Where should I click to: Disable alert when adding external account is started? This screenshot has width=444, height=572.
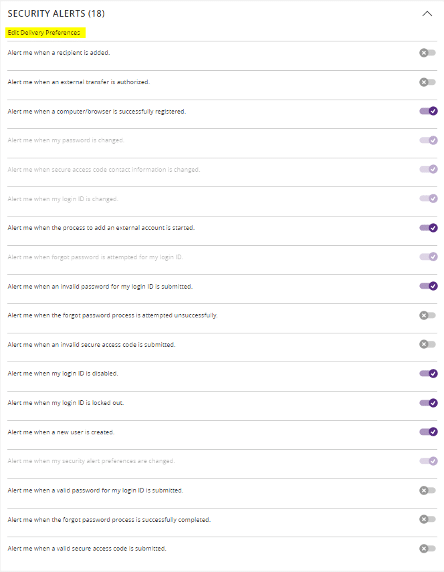[x=428, y=228]
